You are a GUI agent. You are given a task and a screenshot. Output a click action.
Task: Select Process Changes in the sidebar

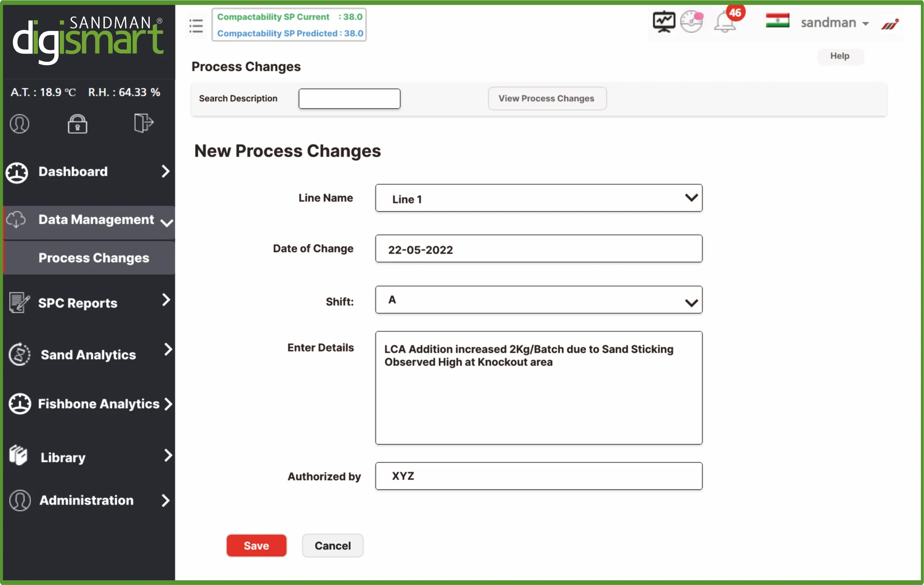point(94,258)
